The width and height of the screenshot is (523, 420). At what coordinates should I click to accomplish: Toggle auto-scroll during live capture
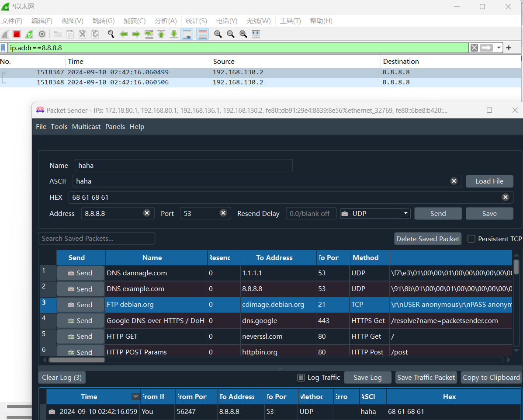click(x=187, y=34)
